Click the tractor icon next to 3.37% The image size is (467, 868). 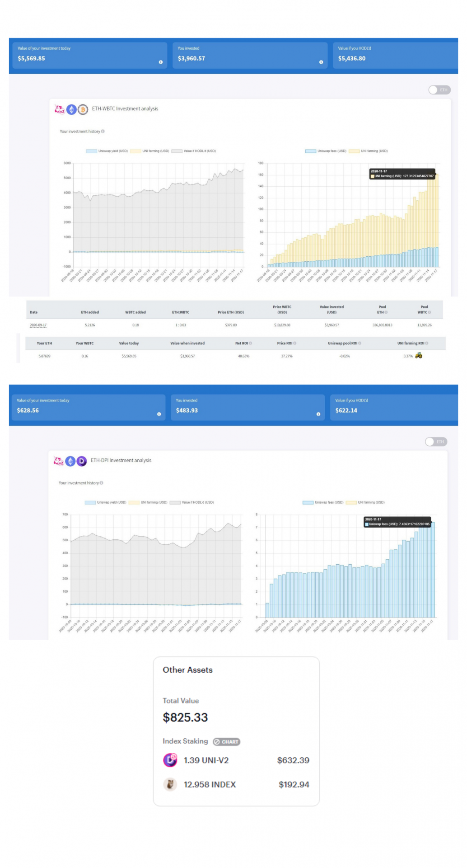click(419, 355)
